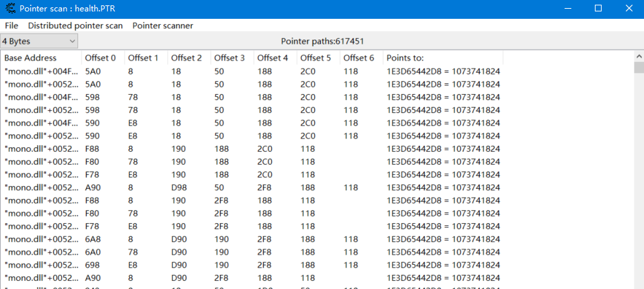Screen dimensions: 644x289
Task: Click the Offset 1 column header
Action: coord(143,58)
